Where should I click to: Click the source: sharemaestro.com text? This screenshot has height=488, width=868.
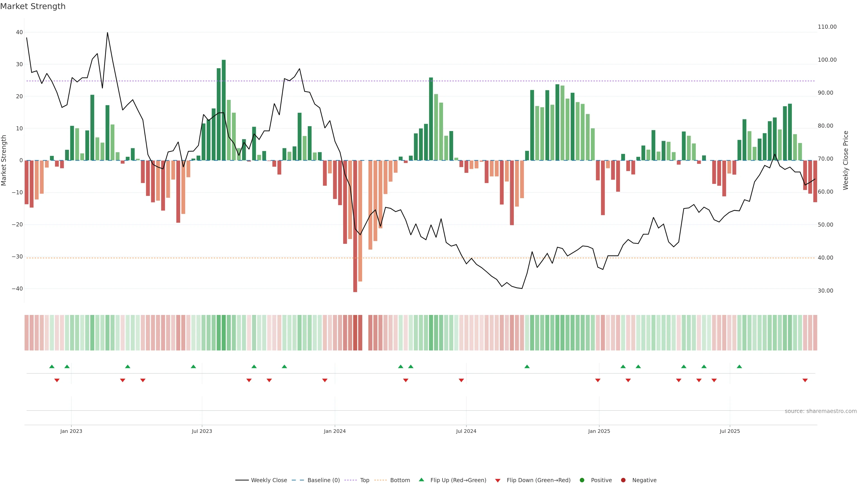(x=821, y=411)
